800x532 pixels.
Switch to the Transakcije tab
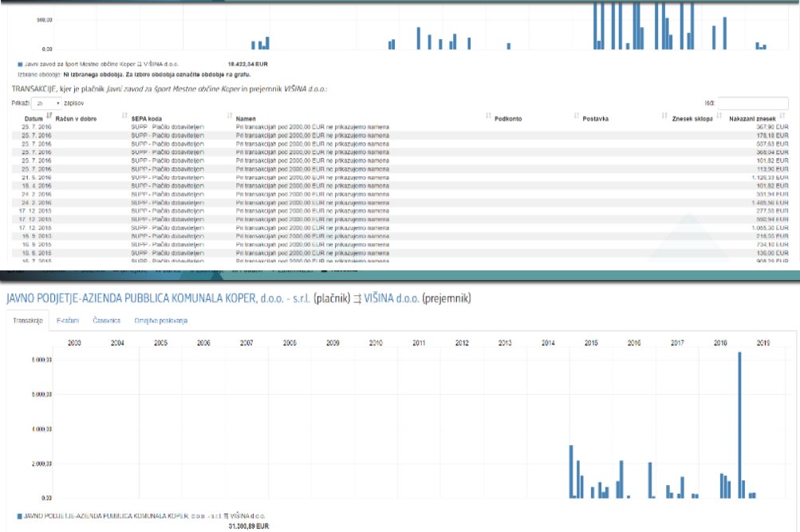[28, 321]
